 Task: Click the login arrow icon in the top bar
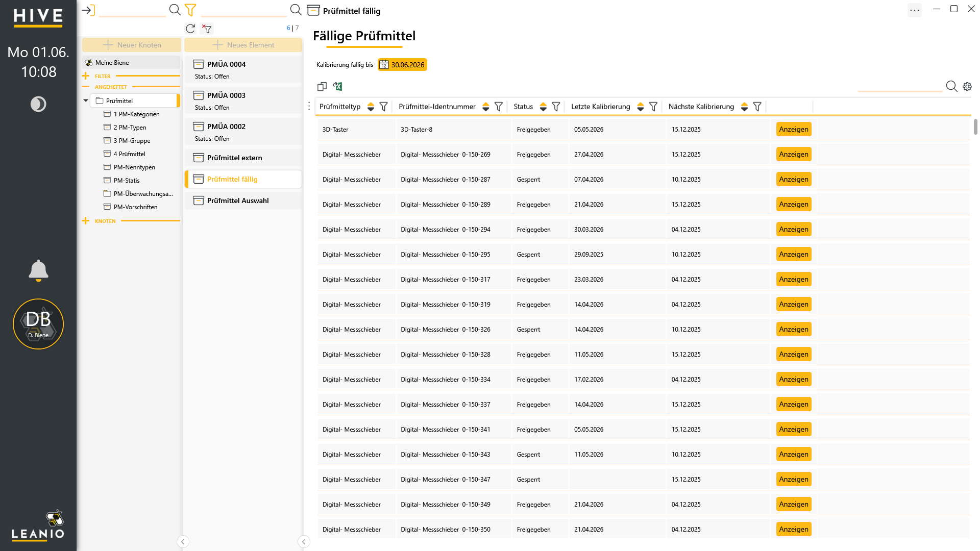click(88, 10)
